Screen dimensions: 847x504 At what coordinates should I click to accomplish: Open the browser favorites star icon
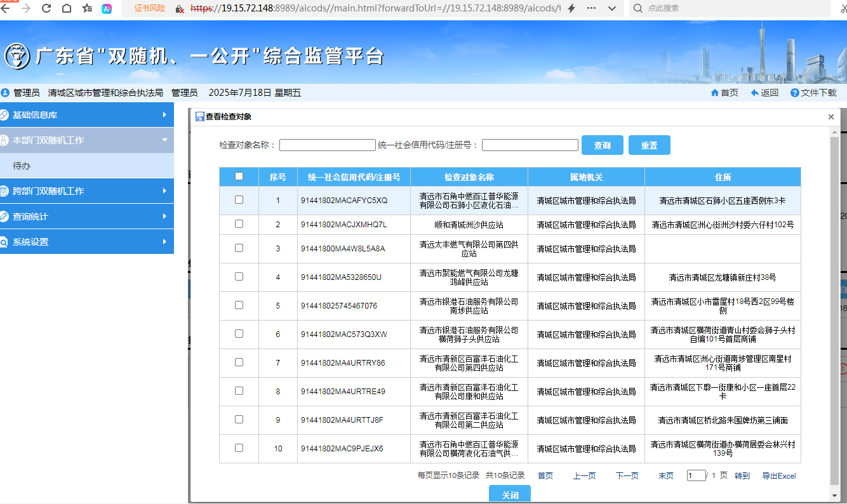[87, 8]
